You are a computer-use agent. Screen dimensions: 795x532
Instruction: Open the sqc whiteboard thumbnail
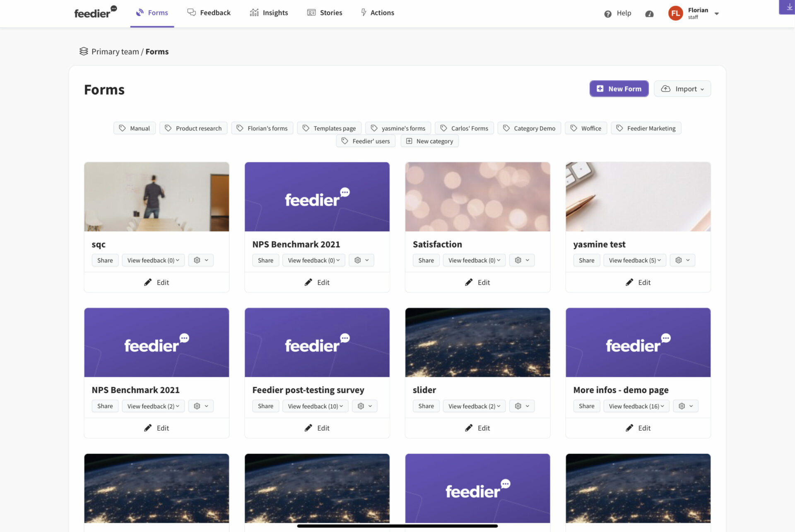coord(157,197)
